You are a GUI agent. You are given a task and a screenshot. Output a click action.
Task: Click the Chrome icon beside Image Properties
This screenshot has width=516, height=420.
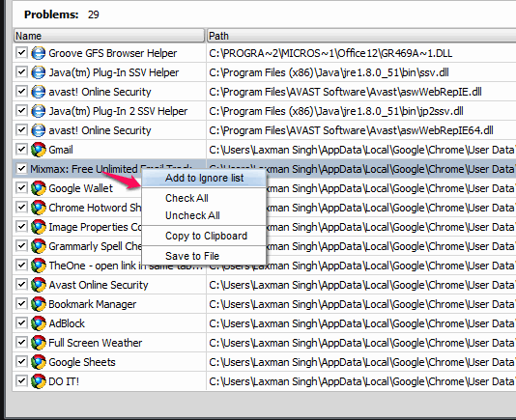tap(39, 227)
